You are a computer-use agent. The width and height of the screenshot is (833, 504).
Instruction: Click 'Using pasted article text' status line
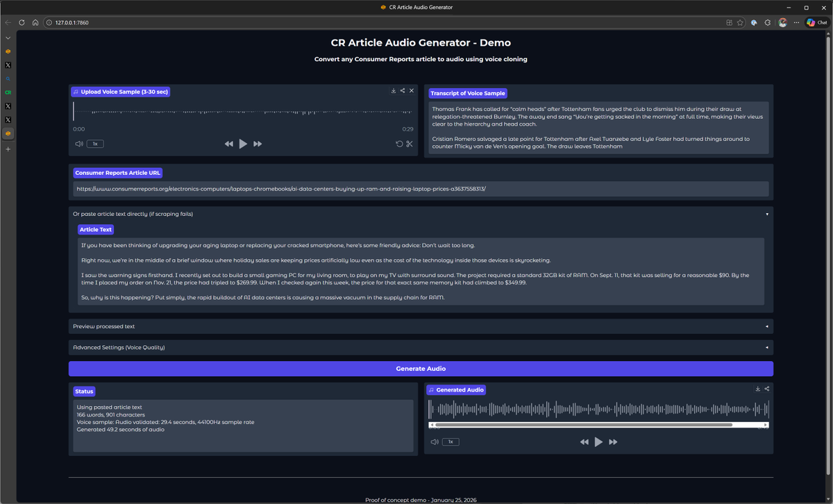pos(109,408)
